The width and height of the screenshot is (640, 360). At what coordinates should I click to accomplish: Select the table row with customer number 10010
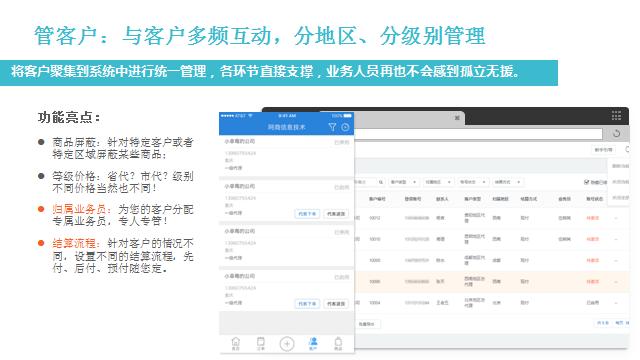click(492, 239)
